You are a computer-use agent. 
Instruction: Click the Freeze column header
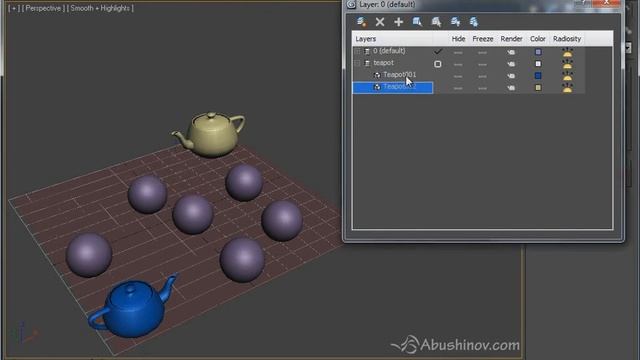(482, 39)
